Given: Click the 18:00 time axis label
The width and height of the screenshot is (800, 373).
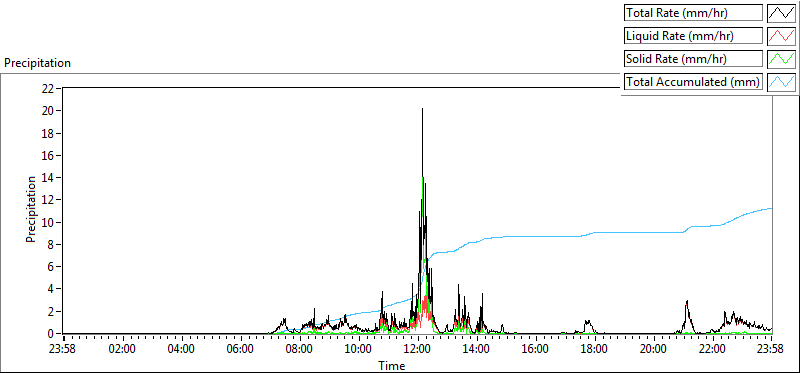Looking at the screenshot, I should 595,350.
